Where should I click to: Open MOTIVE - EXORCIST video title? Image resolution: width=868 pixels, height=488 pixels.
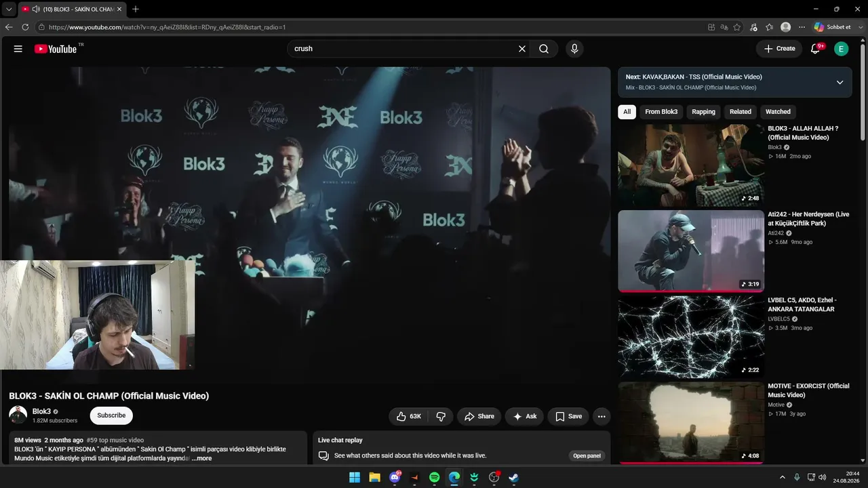[808, 390]
